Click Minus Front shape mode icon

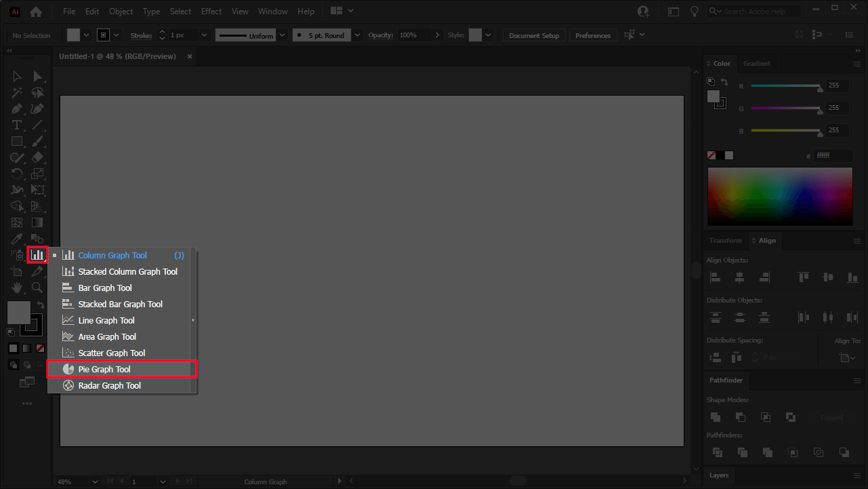(x=740, y=417)
